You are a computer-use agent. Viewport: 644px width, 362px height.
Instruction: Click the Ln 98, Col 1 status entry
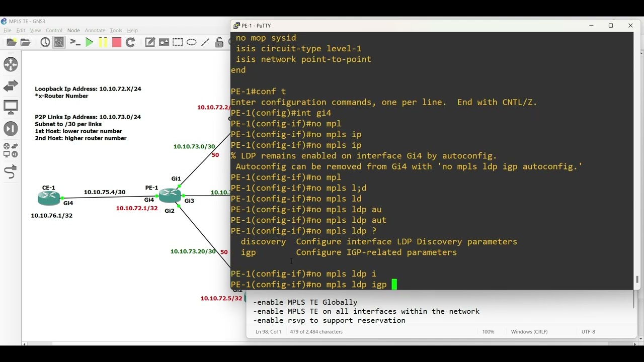point(269,332)
